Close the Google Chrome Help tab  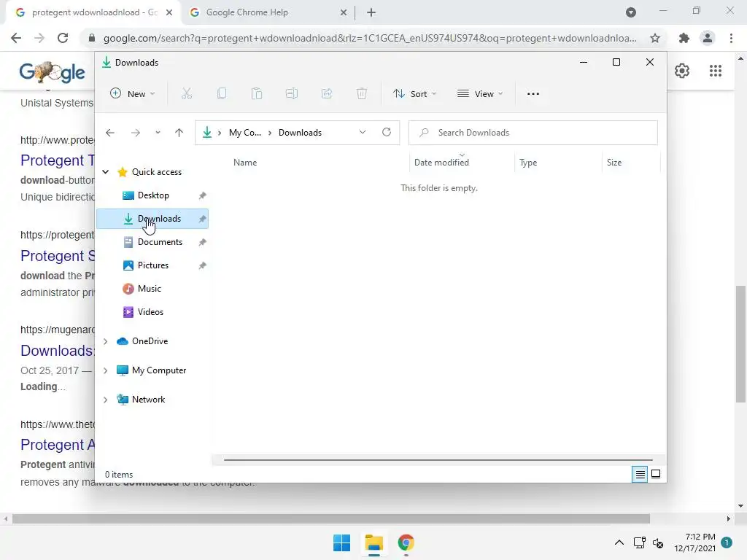tap(344, 12)
